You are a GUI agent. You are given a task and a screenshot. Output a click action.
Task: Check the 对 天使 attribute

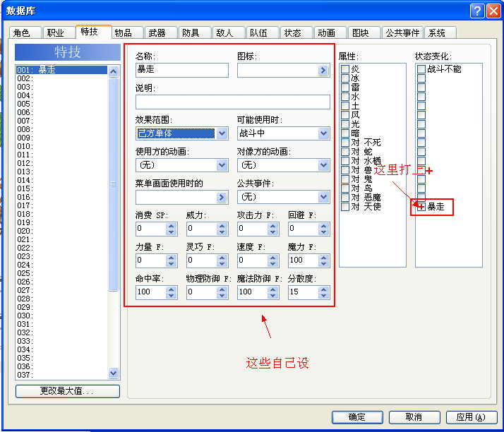[345, 207]
